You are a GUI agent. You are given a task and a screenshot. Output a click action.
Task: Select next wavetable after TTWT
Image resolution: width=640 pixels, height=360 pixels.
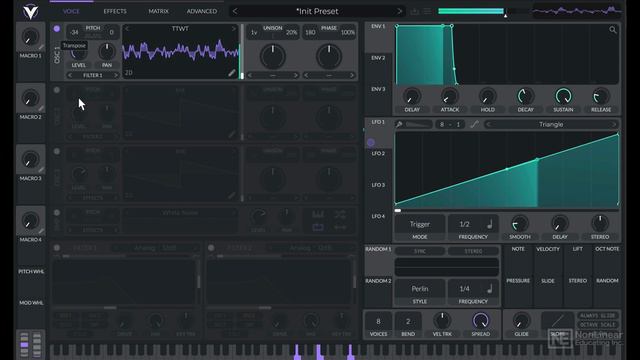point(233,29)
